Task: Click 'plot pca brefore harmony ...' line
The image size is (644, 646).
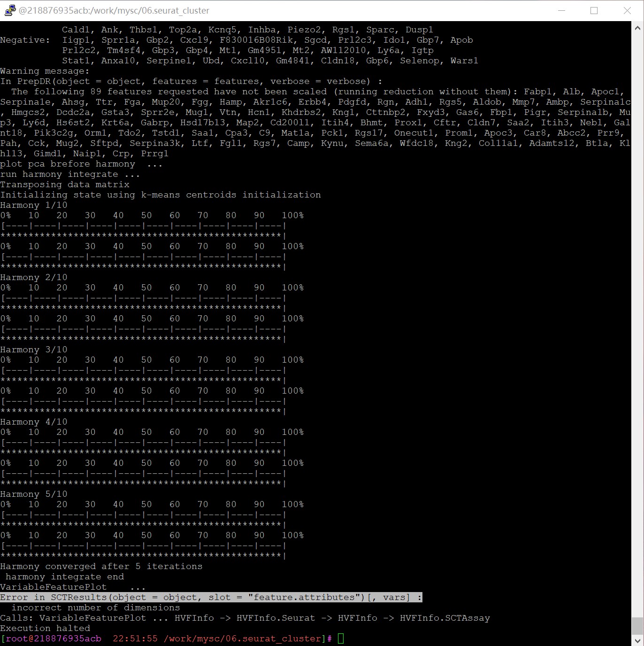Action: pyautogui.click(x=81, y=164)
